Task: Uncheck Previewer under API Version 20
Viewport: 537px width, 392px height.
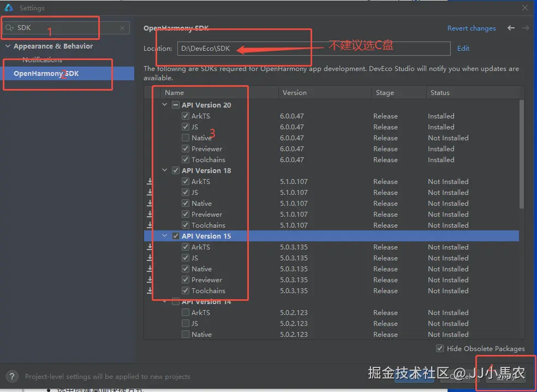Action: [x=186, y=149]
